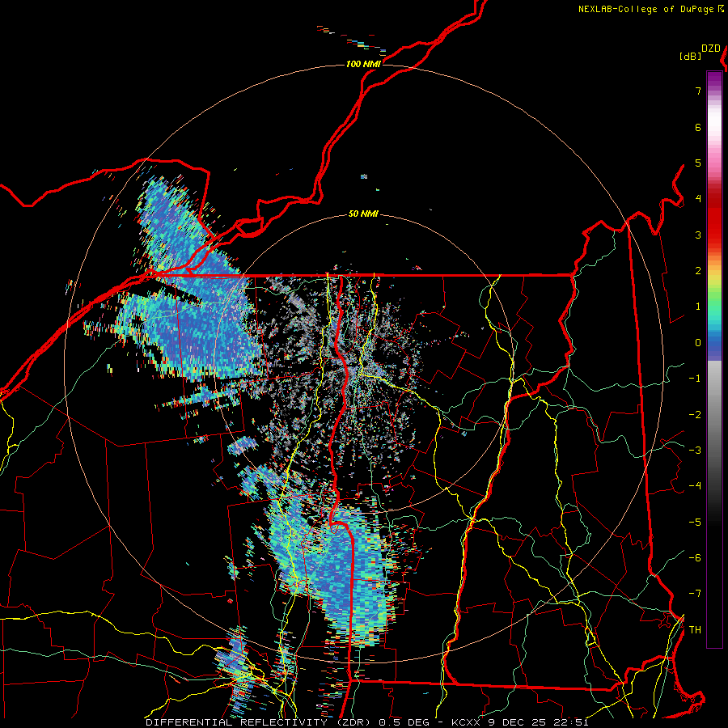This screenshot has height=728, width=728.
Task: Click the -6 value on color scale
Action: [695, 558]
